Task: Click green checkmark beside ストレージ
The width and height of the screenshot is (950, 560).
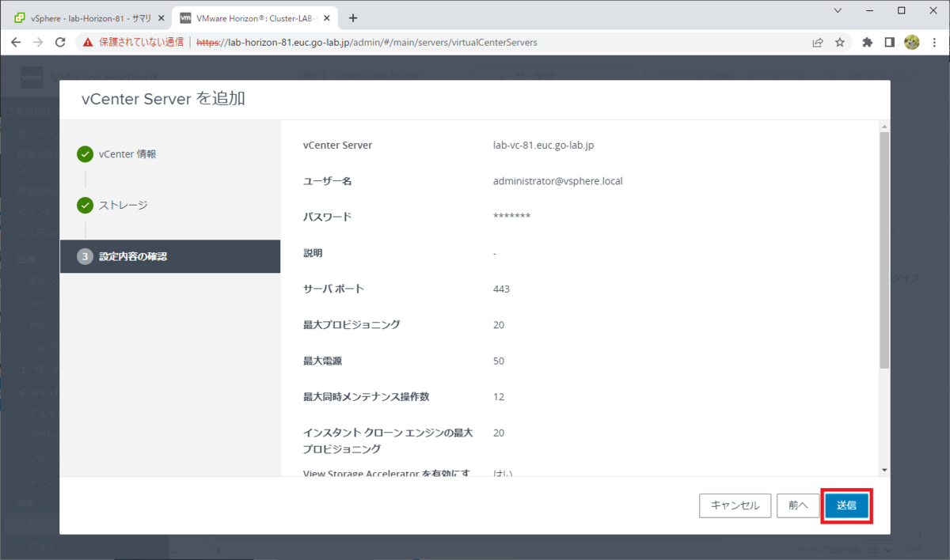Action: [x=85, y=206]
